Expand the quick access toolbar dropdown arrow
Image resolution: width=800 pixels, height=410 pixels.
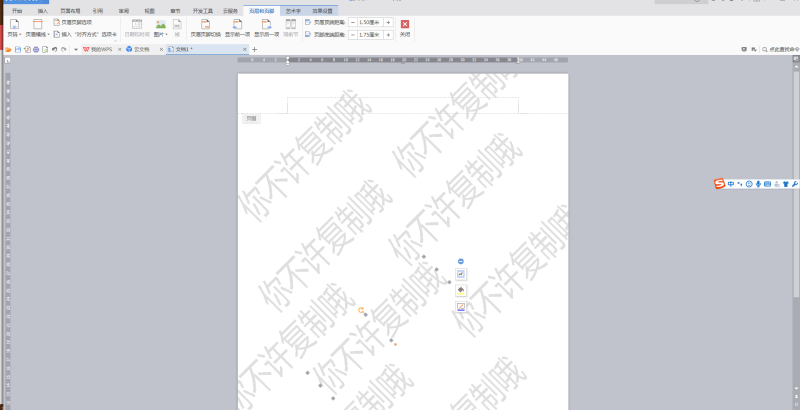[76, 49]
